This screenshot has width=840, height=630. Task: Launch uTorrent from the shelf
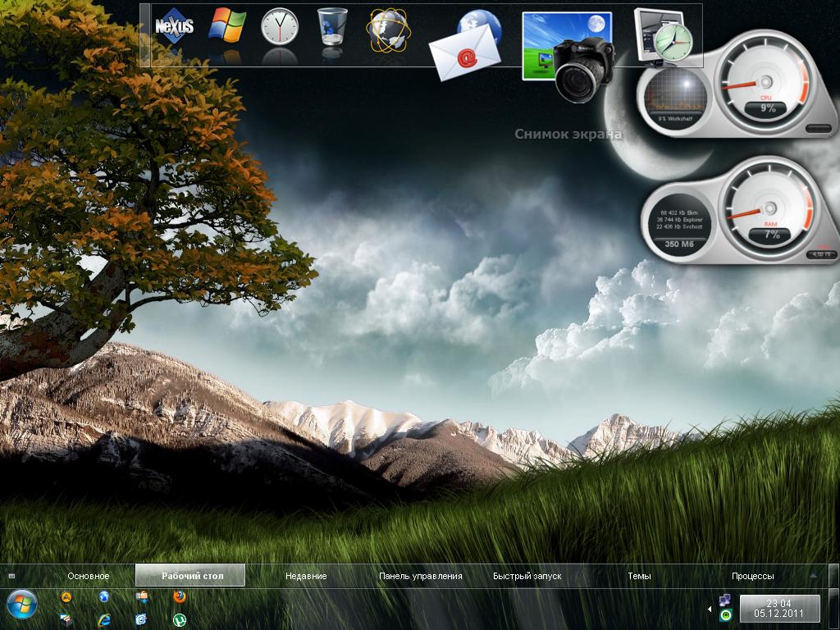click(179, 620)
